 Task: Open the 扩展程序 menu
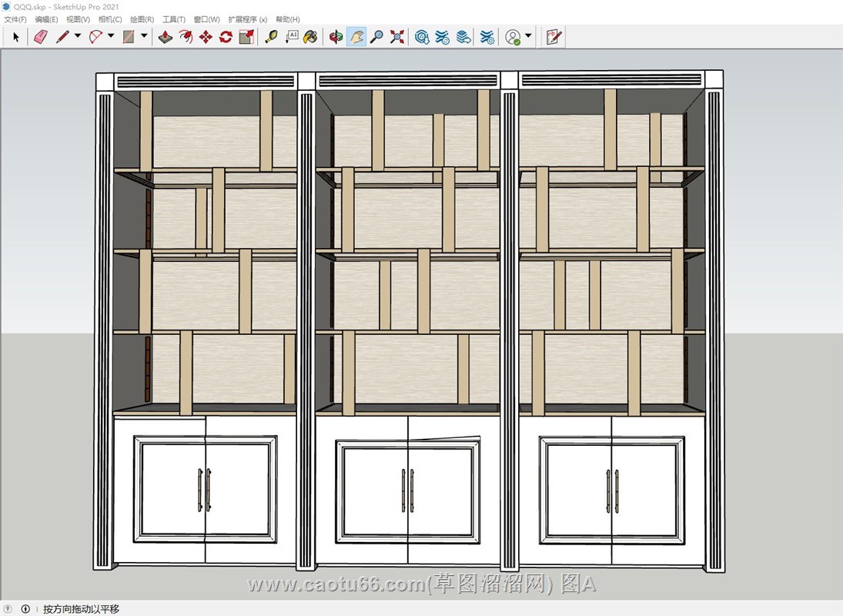[x=247, y=19]
